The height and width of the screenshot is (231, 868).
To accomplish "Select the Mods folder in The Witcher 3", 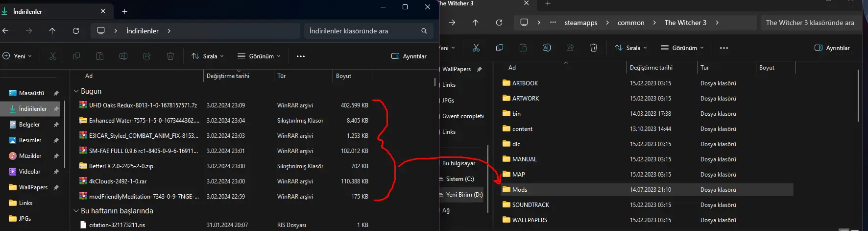I will (x=647, y=190).
